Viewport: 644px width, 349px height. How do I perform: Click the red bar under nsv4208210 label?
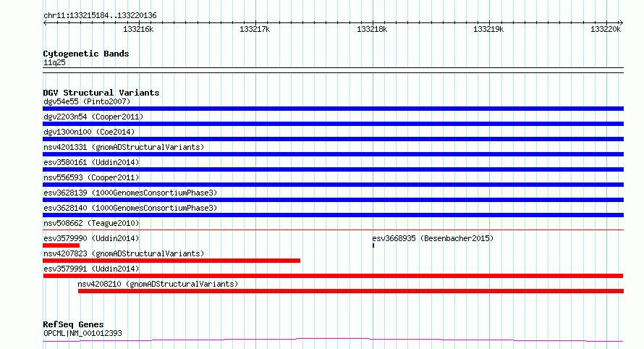[351, 291]
